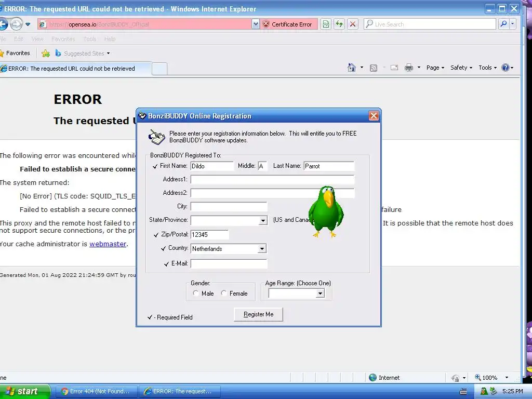Viewport: 532px width, 399px height.
Task: Open the Favorites menu in menu bar
Action: [63, 39]
